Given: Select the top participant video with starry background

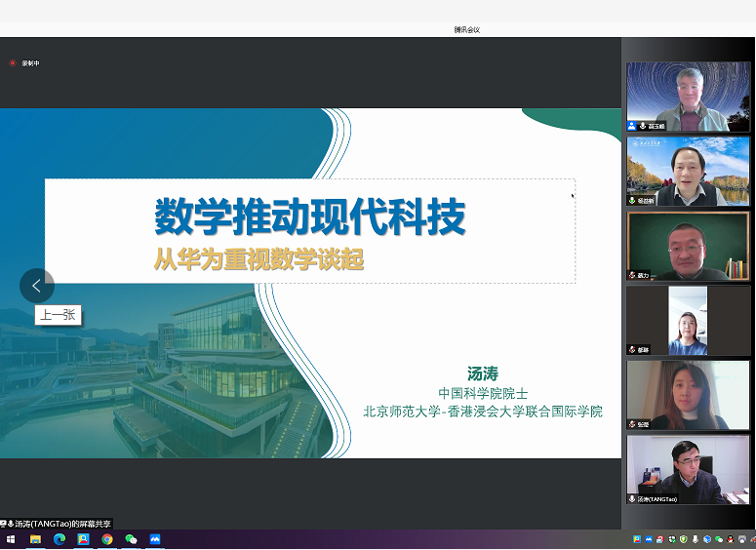Looking at the screenshot, I should coord(688,97).
